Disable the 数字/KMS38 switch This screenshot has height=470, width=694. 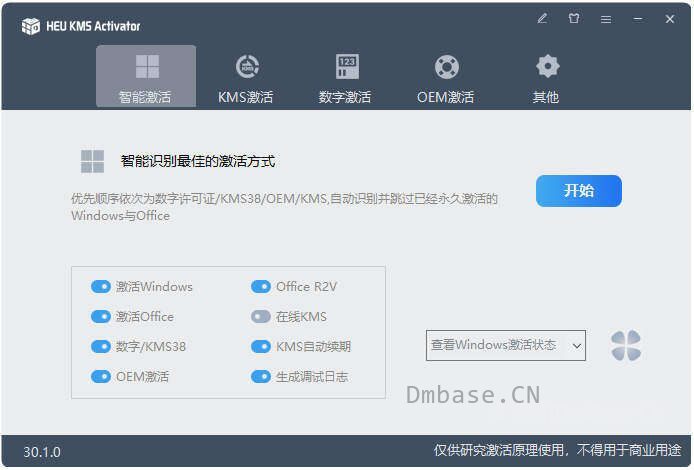(100, 347)
